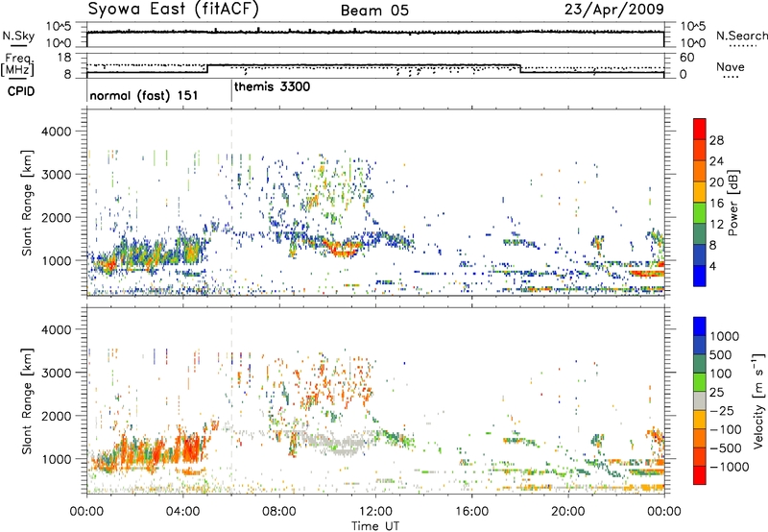Click the 'Time UT' axis label
Viewport: 768px width, 532px height.
tap(375, 526)
